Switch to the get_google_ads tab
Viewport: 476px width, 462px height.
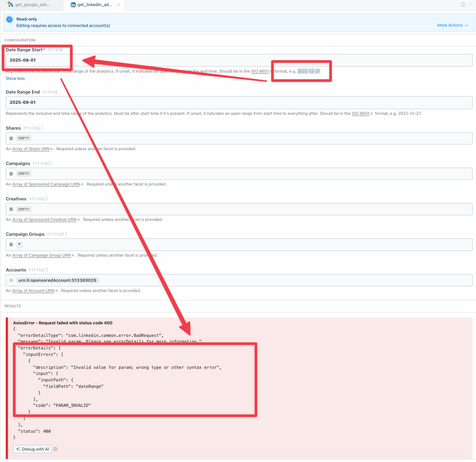(x=30, y=5)
